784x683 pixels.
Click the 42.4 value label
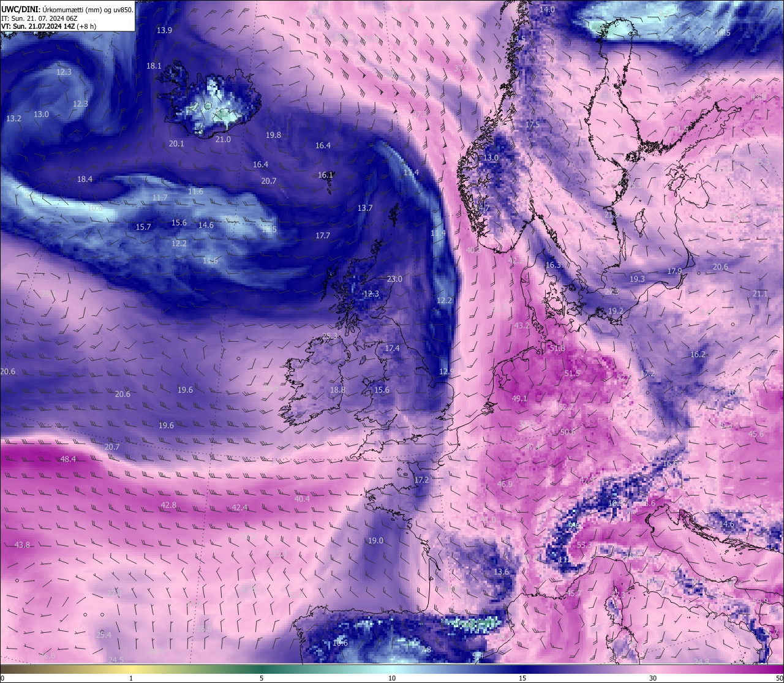click(x=239, y=508)
